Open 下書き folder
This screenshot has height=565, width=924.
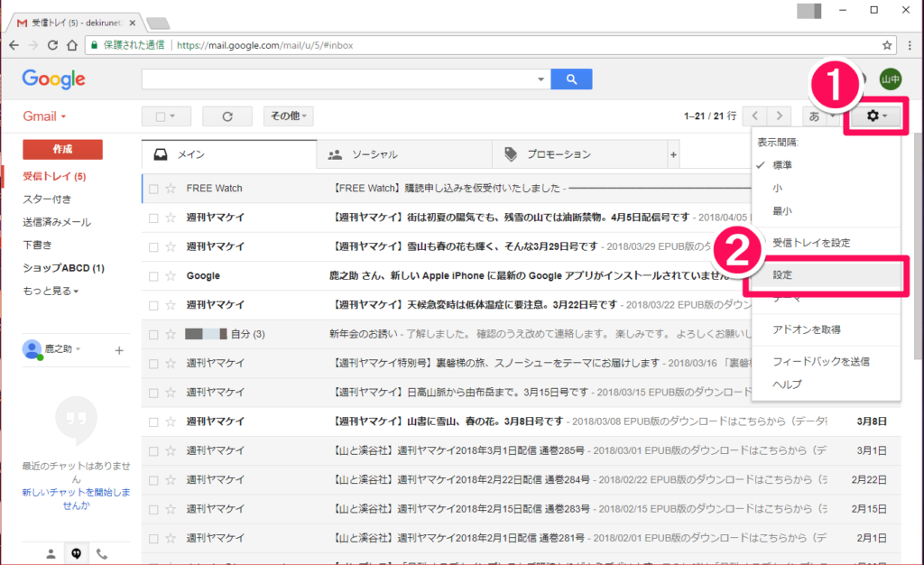pos(37,245)
